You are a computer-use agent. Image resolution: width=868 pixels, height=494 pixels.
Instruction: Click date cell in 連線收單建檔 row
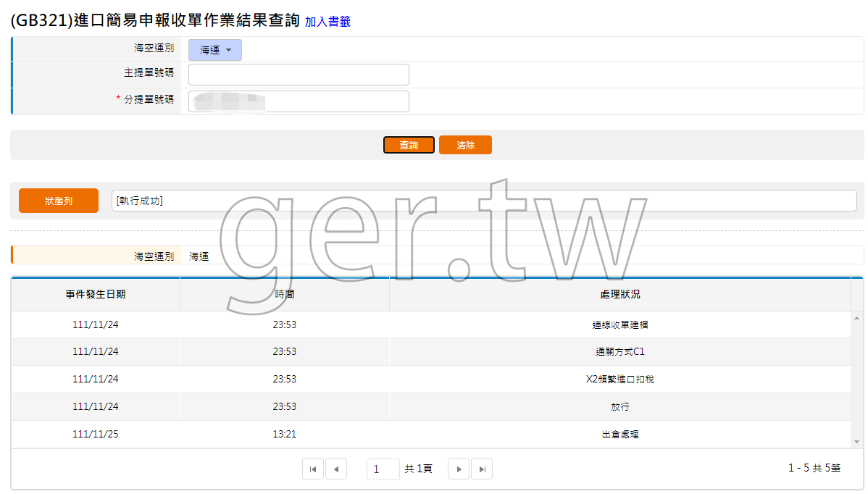pyautogui.click(x=95, y=325)
